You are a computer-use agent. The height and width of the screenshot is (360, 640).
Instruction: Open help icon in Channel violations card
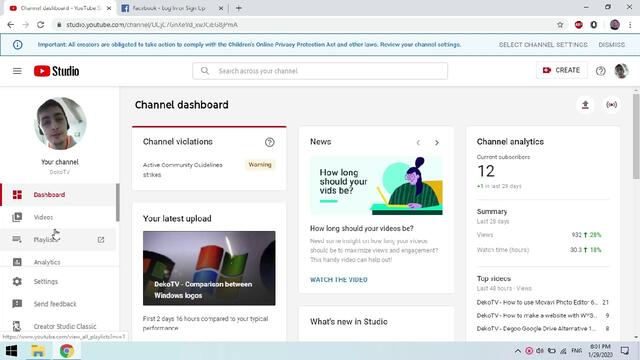[269, 142]
